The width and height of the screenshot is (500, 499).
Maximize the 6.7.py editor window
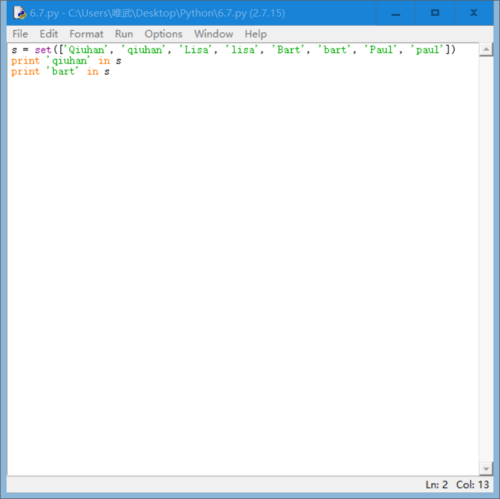435,13
